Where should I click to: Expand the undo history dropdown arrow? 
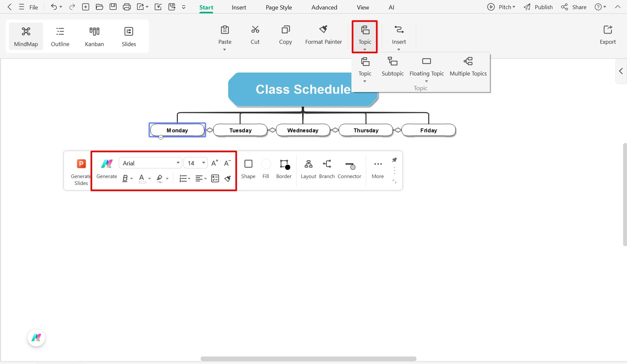pyautogui.click(x=61, y=7)
